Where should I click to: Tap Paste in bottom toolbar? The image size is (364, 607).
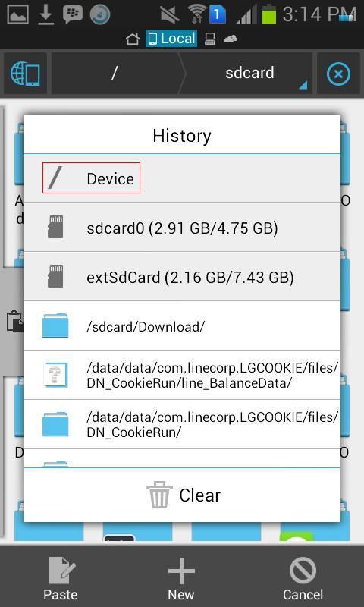tap(61, 578)
